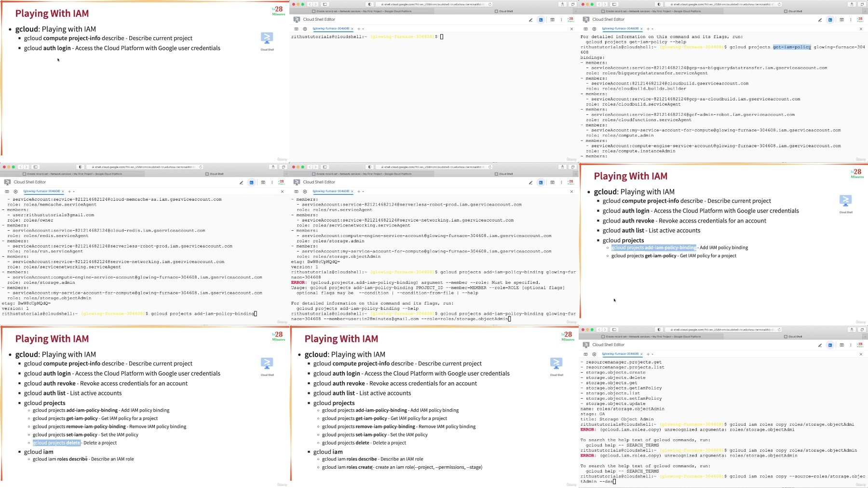Show Safari tab overview in the get-iam-policy frame
868x488 pixels.
point(862,4)
